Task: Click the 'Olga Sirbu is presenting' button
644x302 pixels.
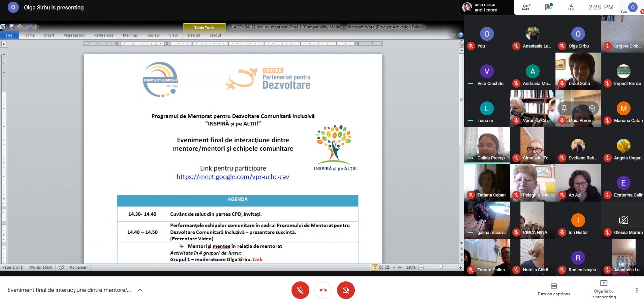Action: coord(604,290)
